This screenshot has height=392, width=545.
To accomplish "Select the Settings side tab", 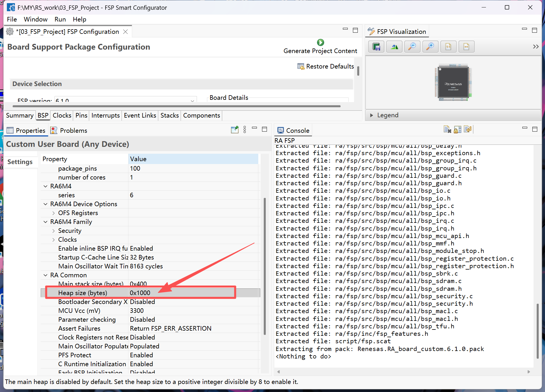I will click(20, 162).
